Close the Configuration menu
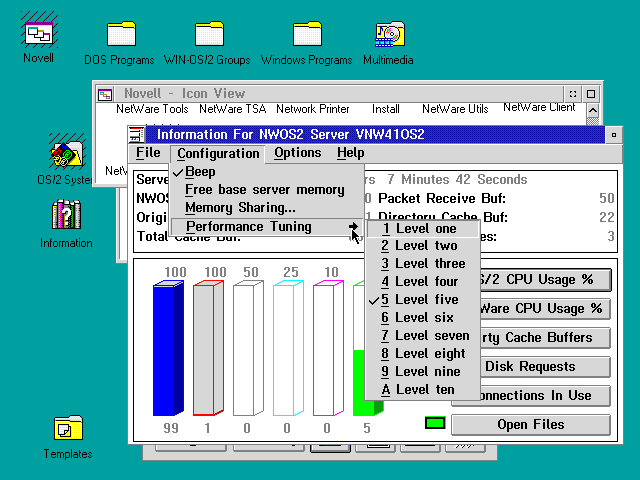This screenshot has width=640, height=480. 218,153
